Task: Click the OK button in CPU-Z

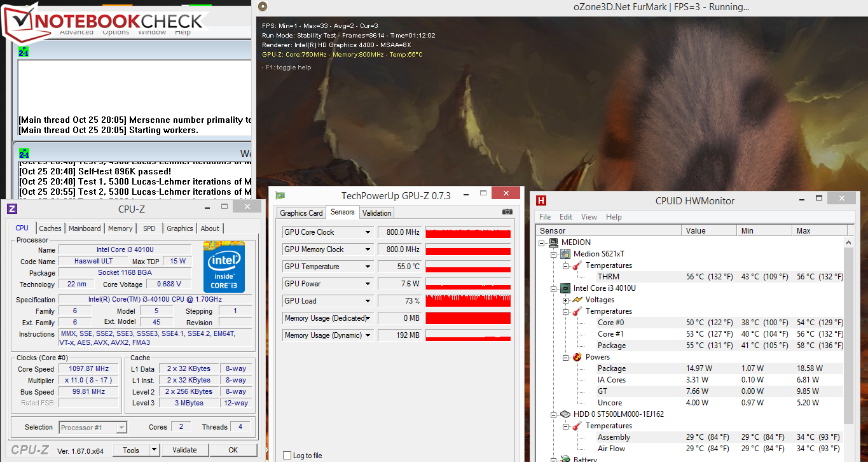Action: tap(233, 450)
